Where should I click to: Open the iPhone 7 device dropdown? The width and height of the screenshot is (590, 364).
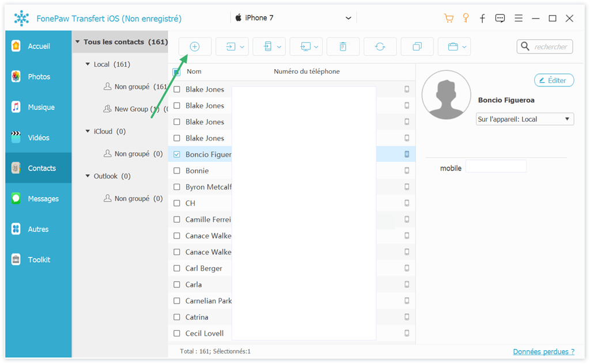(x=293, y=18)
